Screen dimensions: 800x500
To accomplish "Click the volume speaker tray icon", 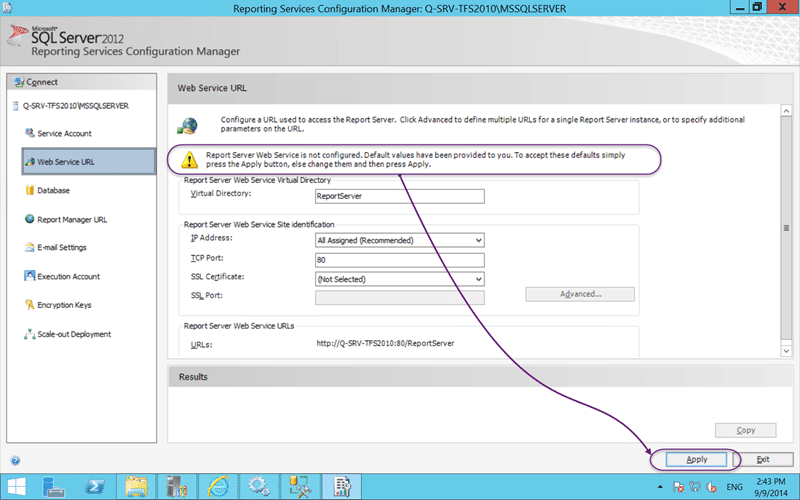I will pos(712,487).
